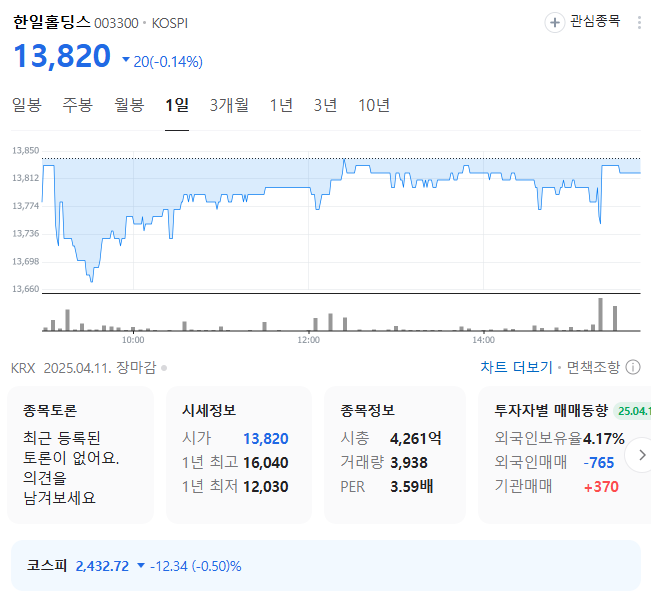Show next cards with right chevron arrow

(641, 455)
